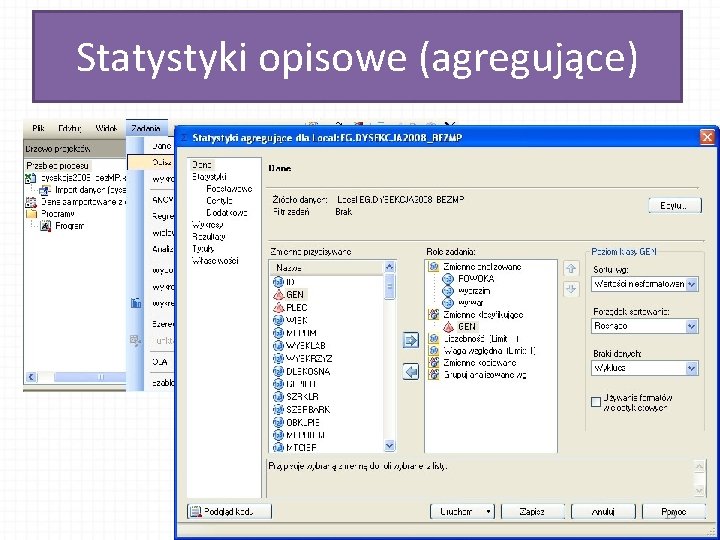Click the Pomoc button
The height and width of the screenshot is (540, 720).
point(674,512)
